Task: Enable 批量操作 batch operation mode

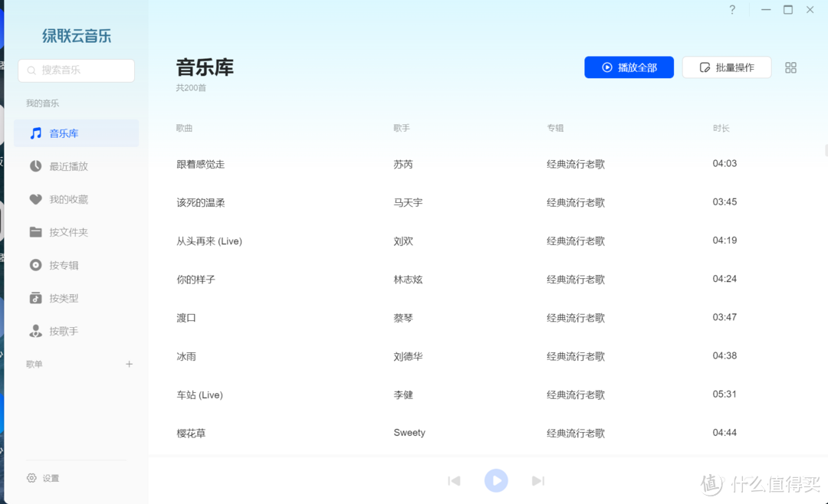Action: tap(726, 67)
